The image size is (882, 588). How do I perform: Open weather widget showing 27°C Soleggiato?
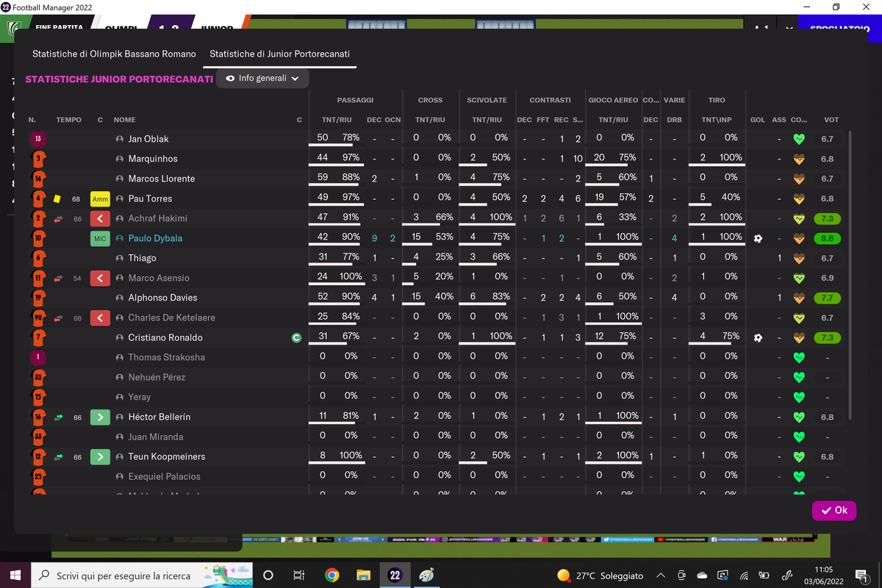[x=600, y=576]
